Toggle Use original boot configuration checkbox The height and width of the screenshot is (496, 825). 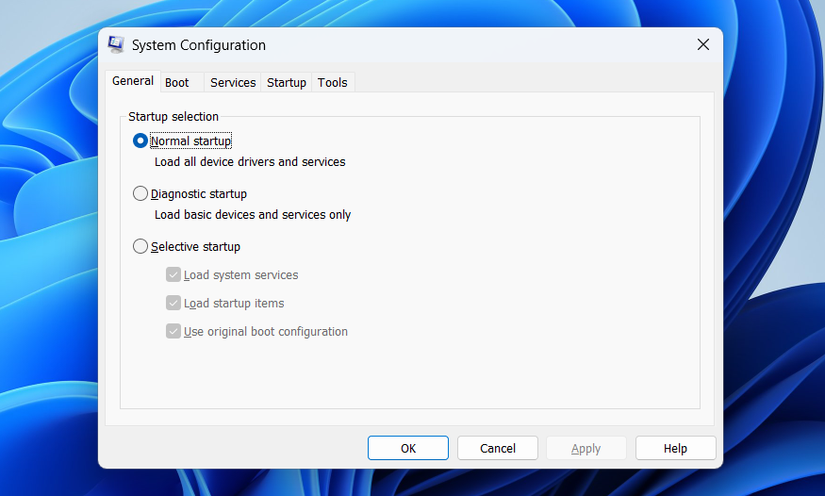173,331
